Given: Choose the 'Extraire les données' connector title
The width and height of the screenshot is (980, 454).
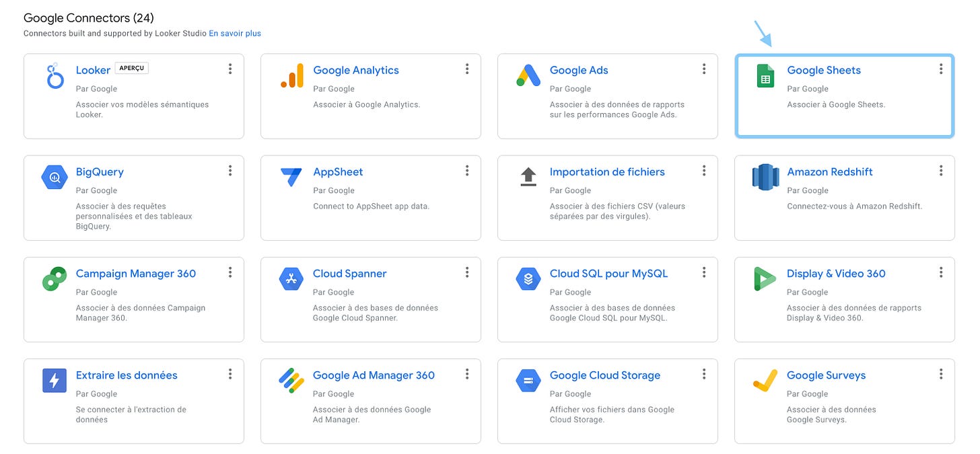Looking at the screenshot, I should coord(127,375).
